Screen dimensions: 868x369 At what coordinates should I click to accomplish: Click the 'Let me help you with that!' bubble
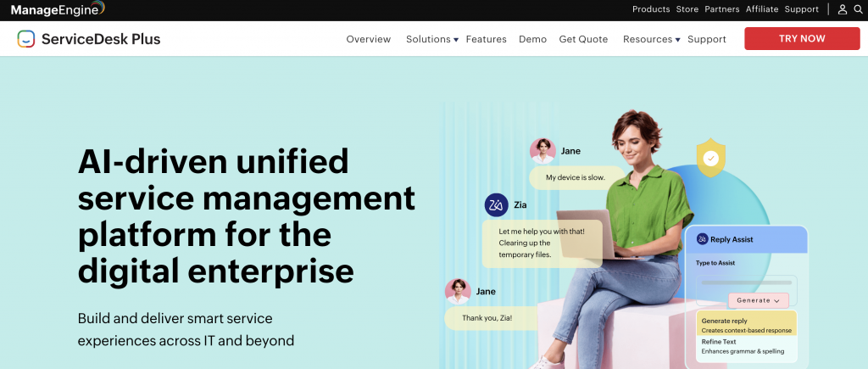click(542, 243)
